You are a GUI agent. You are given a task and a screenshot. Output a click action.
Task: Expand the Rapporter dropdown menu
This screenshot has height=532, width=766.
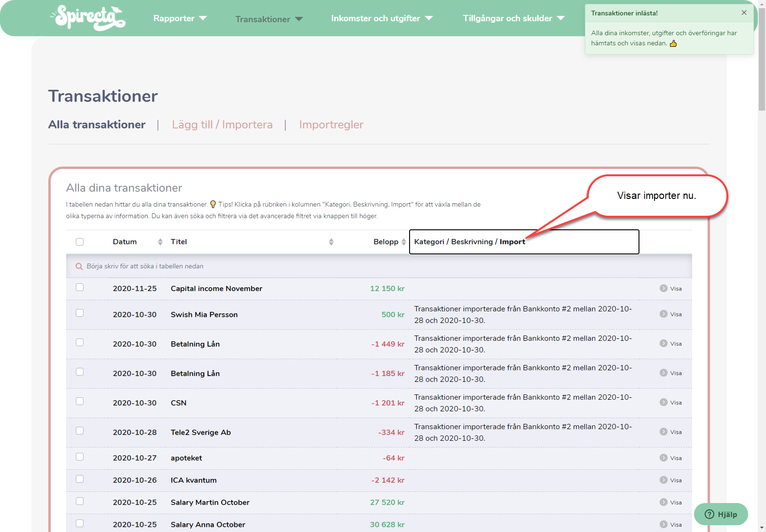(x=180, y=18)
